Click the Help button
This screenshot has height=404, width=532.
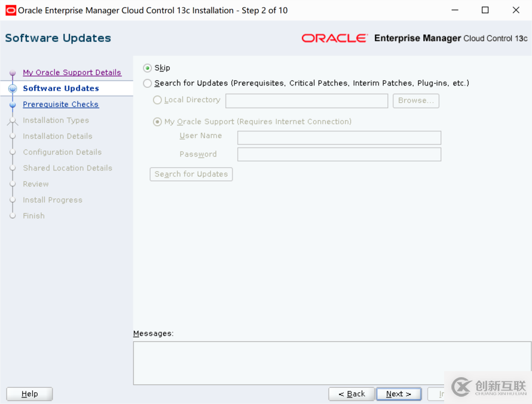coord(29,394)
